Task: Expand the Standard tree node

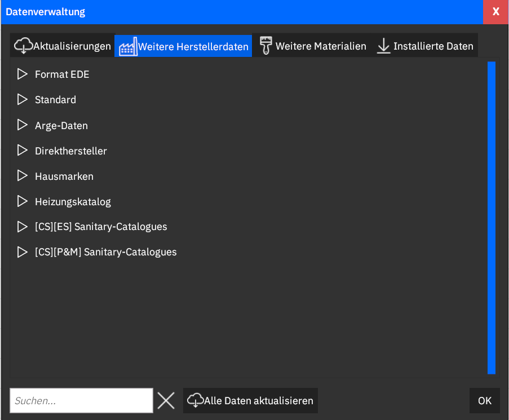Action: point(22,99)
